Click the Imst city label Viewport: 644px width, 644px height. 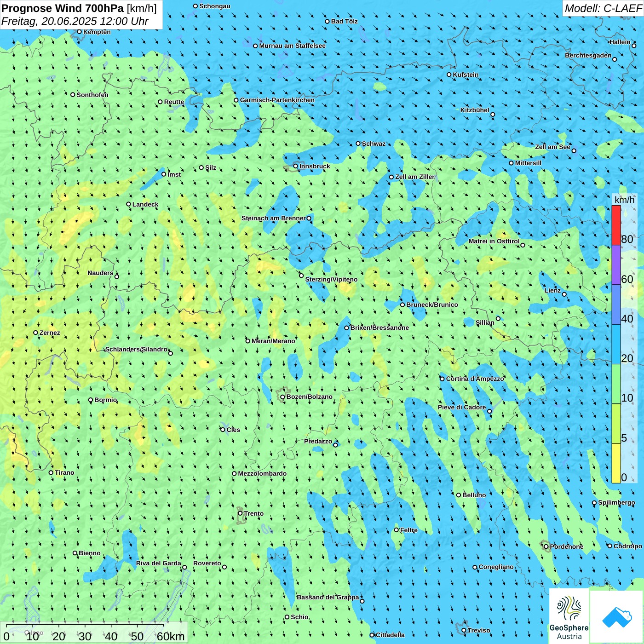174,174
